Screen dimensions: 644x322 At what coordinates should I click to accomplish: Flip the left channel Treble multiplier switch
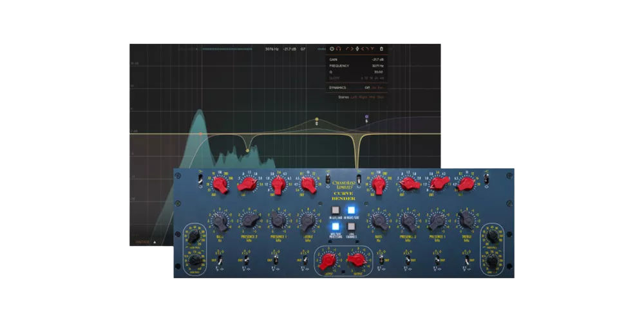[x=305, y=260]
